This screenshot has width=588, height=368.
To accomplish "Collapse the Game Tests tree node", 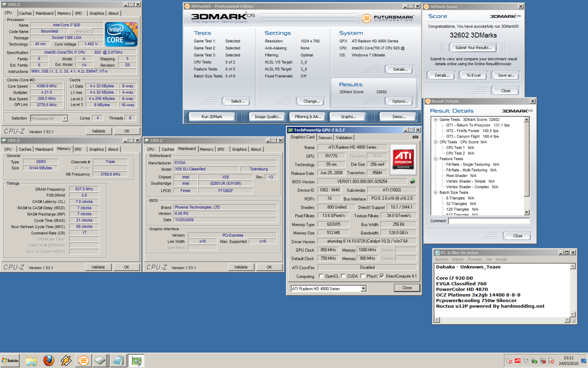I will pyautogui.click(x=435, y=120).
